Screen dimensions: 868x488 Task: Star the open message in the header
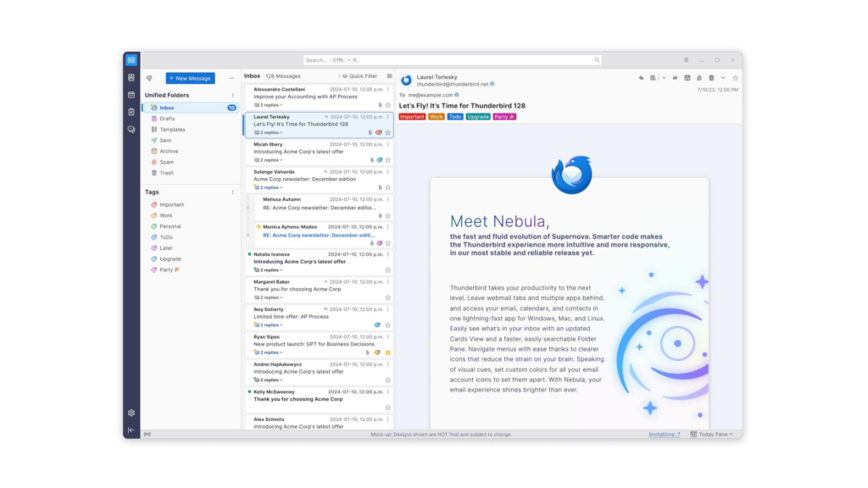[x=735, y=78]
